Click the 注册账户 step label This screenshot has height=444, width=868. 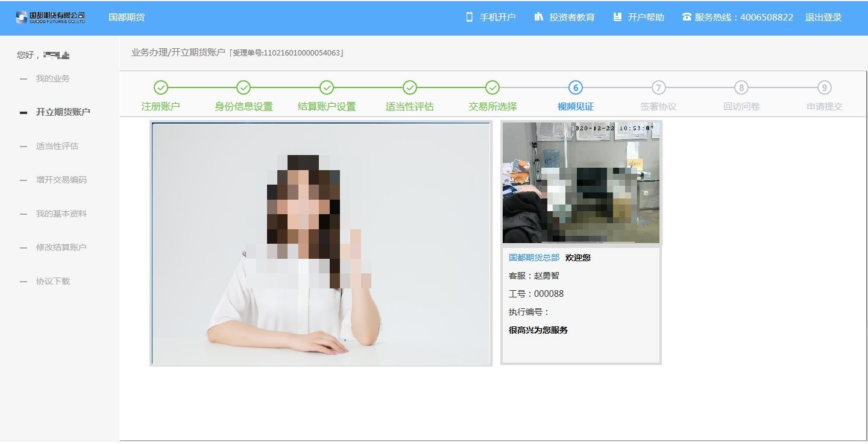coord(161,107)
